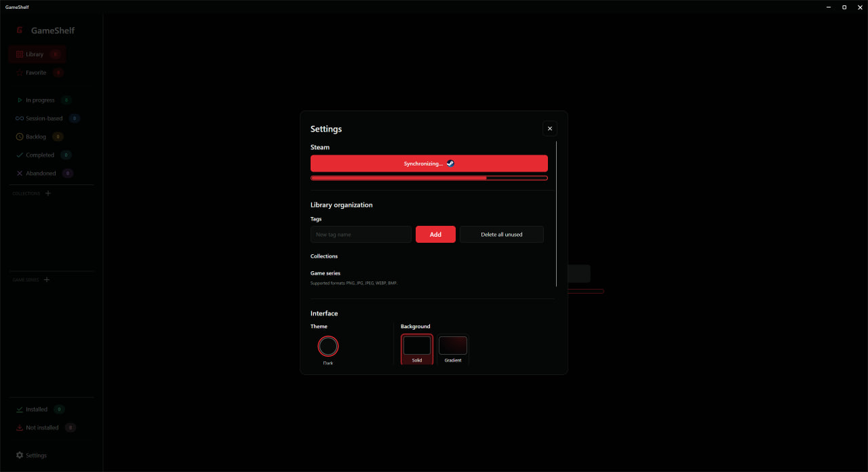Click the 'Collections' label in Settings
868x472 pixels.
[324, 256]
